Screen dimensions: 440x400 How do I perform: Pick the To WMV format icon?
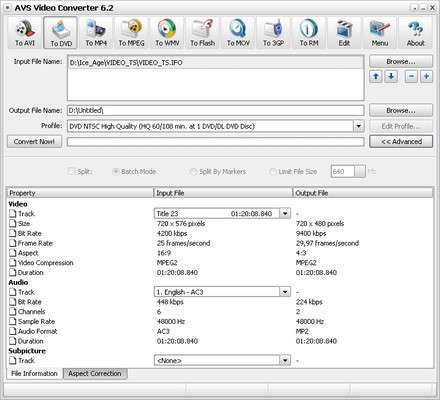pyautogui.click(x=167, y=33)
